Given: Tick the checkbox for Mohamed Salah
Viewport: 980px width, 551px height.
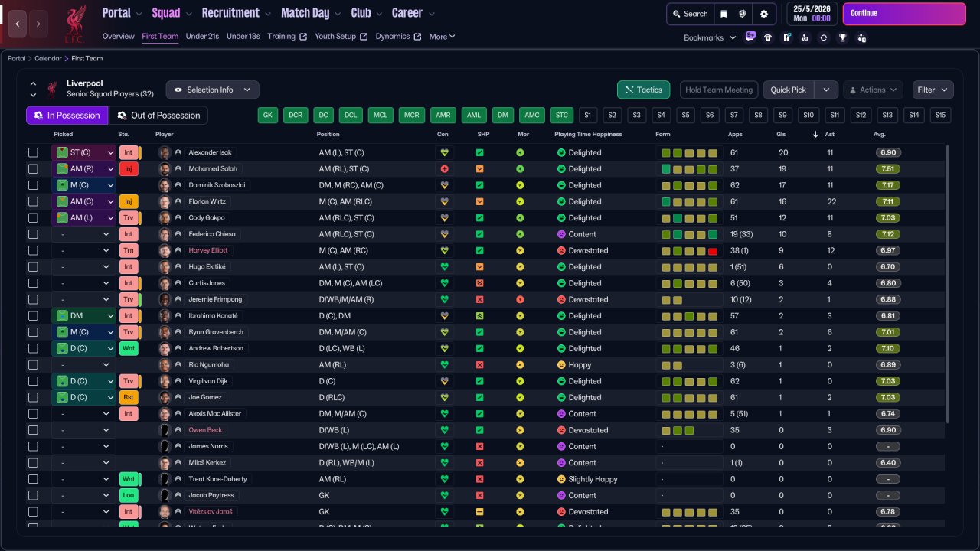Looking at the screenshot, I should pos(33,169).
